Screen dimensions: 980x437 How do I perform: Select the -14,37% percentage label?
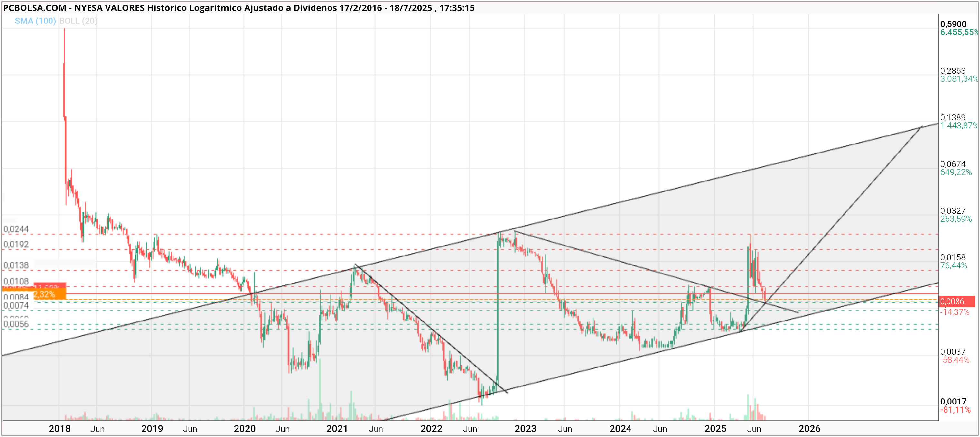click(x=955, y=312)
